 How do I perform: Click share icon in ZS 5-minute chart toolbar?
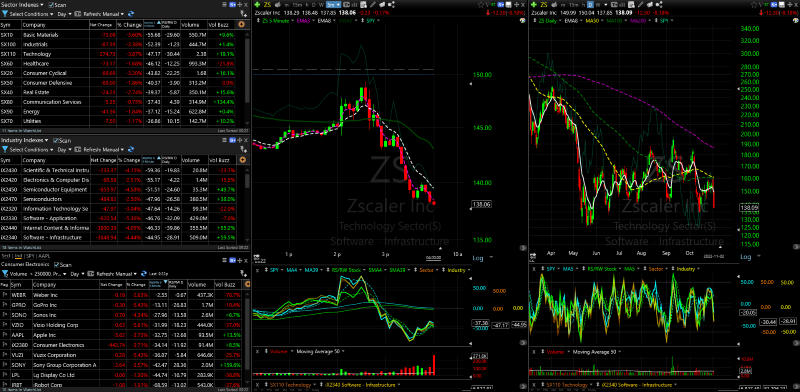click(391, 5)
